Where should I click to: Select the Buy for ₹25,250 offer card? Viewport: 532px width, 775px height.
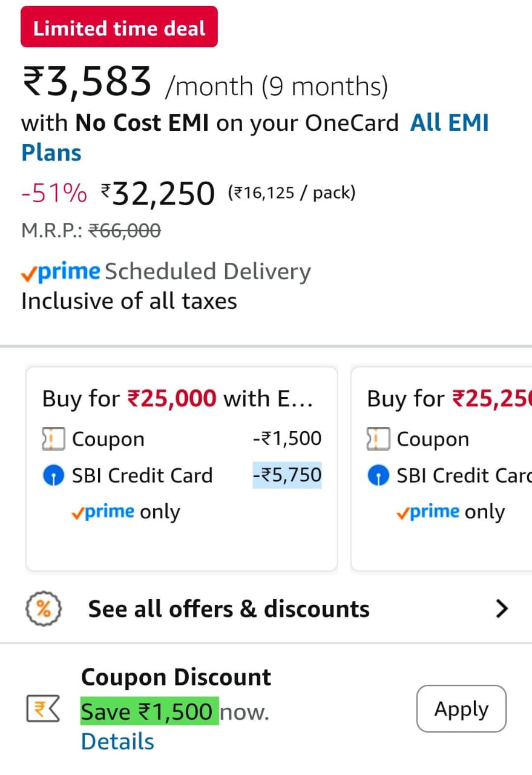click(442, 469)
